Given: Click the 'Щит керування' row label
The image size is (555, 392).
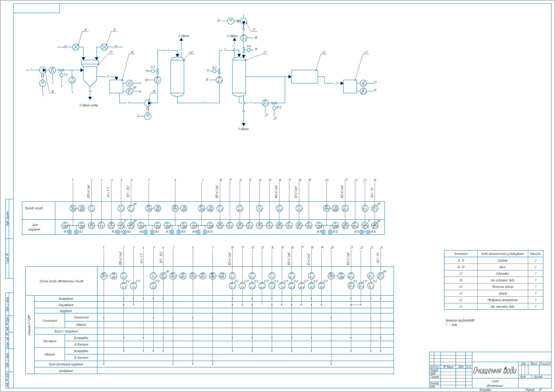Looking at the screenshot, I should (34, 227).
